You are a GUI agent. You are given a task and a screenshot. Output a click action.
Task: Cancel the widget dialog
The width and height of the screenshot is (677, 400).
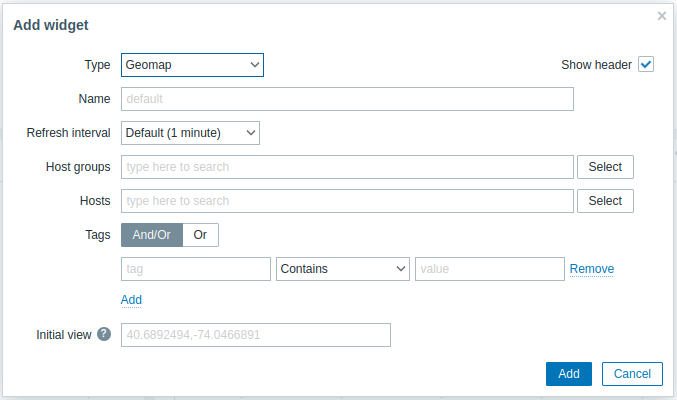(632, 374)
